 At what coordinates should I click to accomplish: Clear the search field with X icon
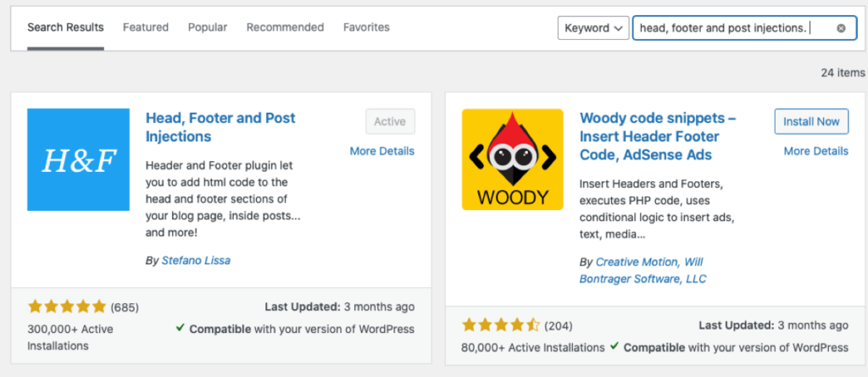841,28
